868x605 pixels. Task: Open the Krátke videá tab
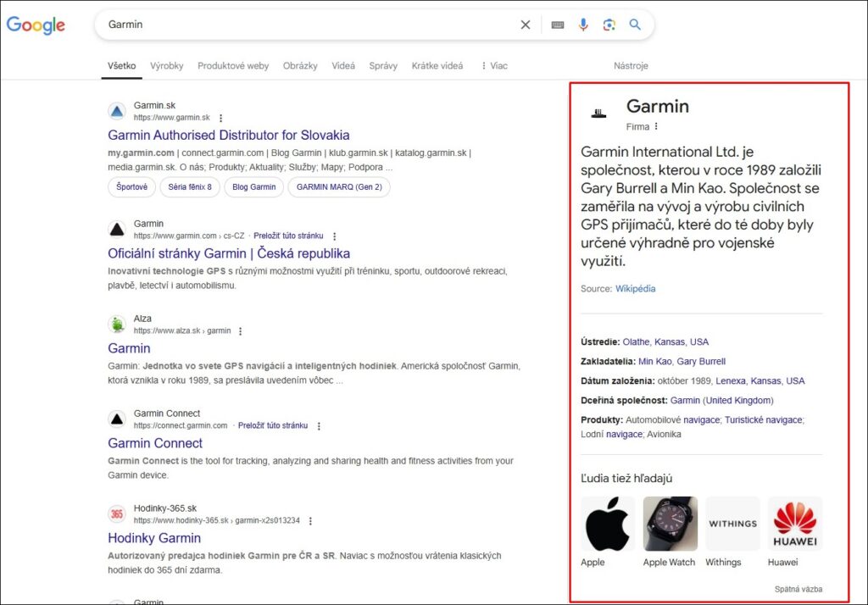[437, 66]
